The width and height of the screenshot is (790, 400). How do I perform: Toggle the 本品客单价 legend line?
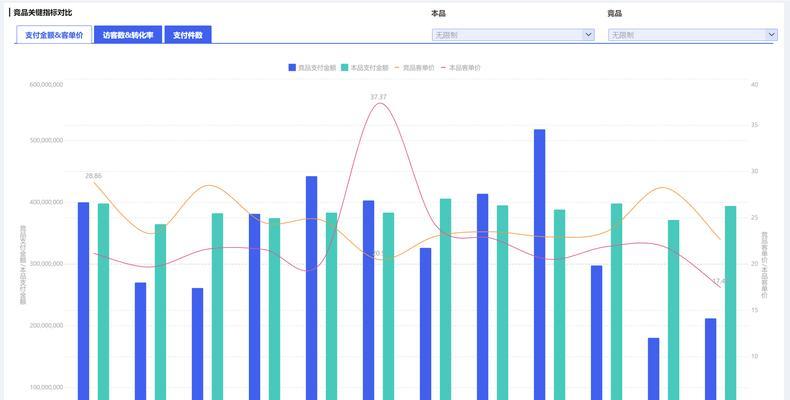point(460,68)
